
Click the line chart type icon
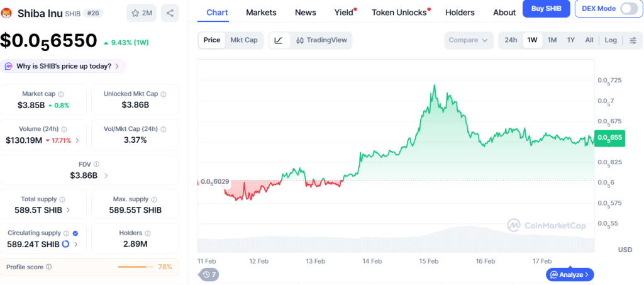coord(279,40)
